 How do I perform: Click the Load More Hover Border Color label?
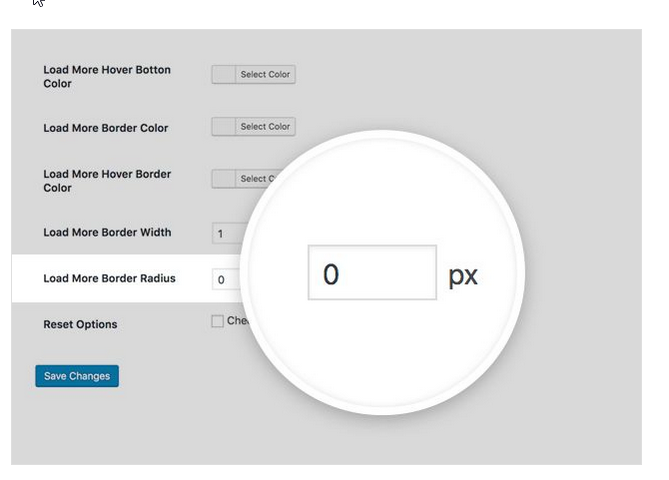coord(107,181)
